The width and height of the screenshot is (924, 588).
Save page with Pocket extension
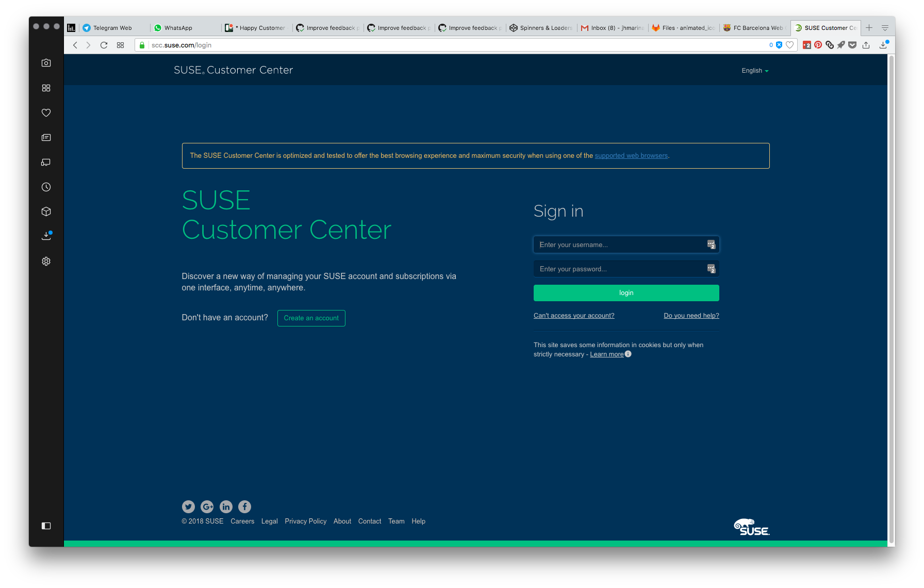[x=852, y=45]
